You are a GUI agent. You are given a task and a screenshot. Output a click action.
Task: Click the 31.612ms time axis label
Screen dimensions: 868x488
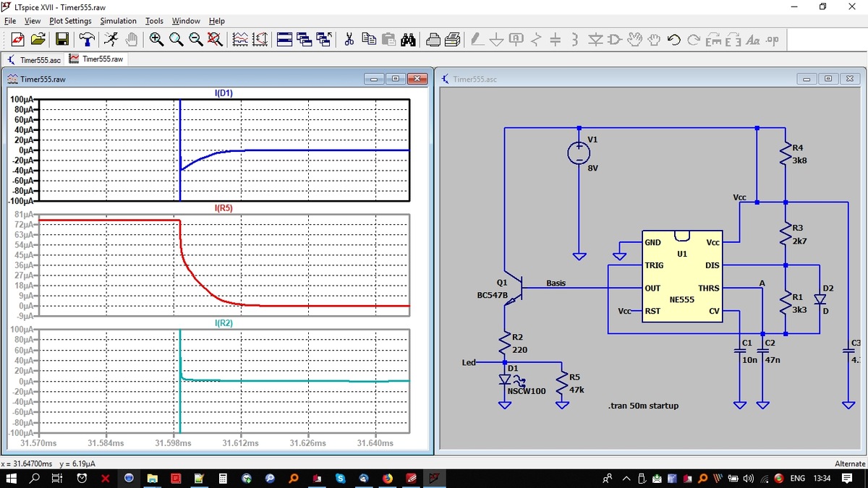[241, 442]
